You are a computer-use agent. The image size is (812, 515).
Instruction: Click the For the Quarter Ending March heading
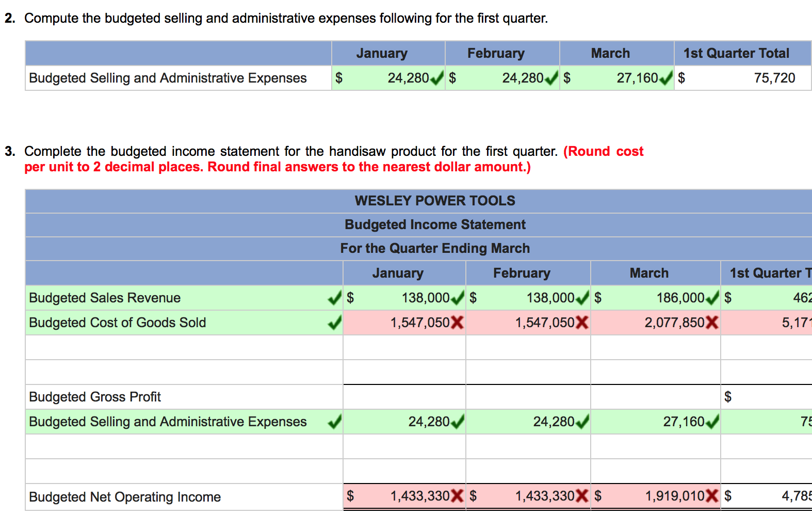(435, 248)
